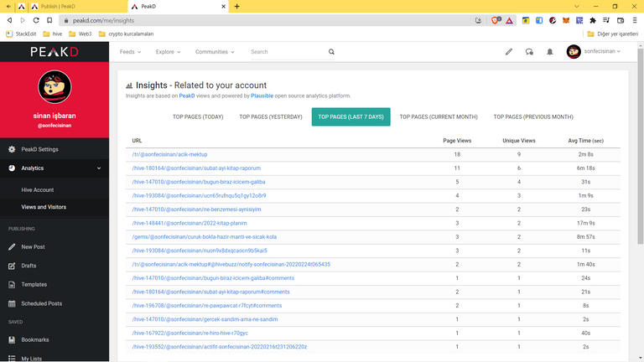Viewport: 644px width, 362px height.
Task: Open the sonfecisinan account dropdown
Action: [602, 51]
